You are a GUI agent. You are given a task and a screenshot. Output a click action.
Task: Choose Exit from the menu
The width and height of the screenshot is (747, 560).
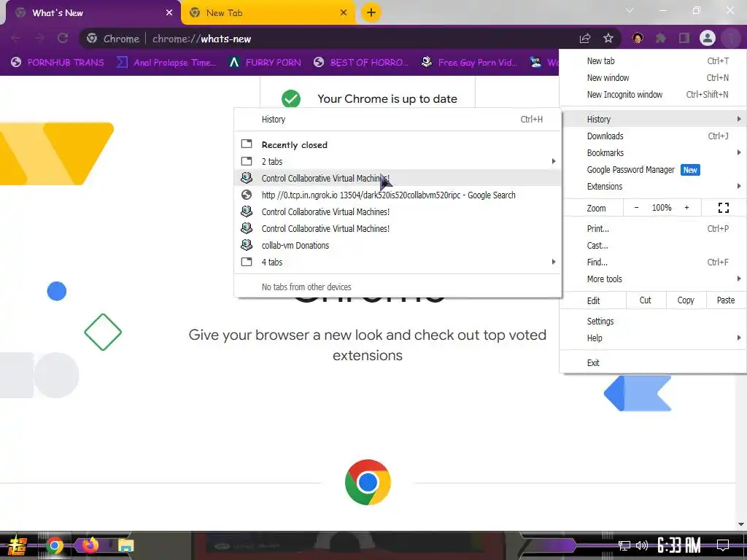click(x=653, y=363)
